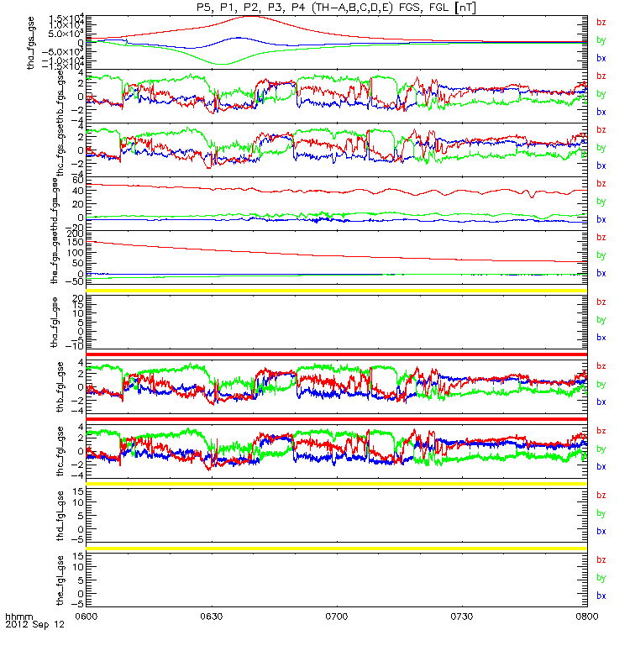Viewport: 630px width, 672px height.
Task: Select bz legend next to thb_fgl_gse panel
Action: pyautogui.click(x=601, y=366)
